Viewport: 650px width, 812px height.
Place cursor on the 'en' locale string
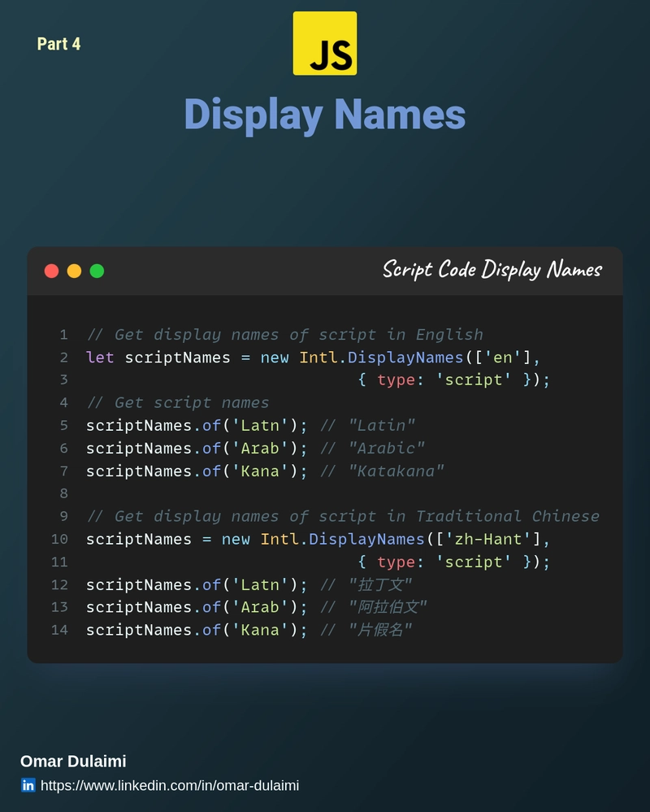(504, 358)
